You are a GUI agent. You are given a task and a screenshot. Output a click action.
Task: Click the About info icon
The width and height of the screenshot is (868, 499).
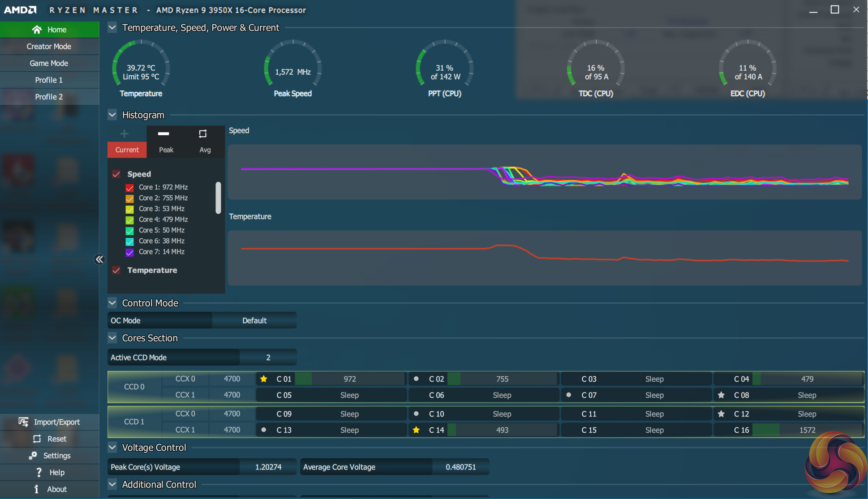click(x=36, y=489)
